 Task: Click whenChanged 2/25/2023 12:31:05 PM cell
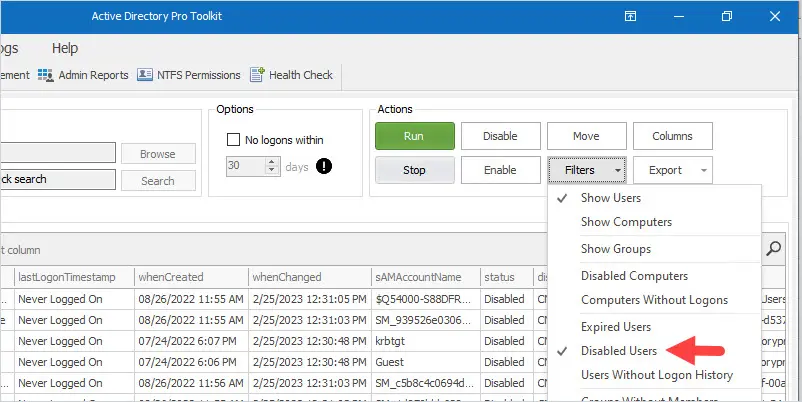click(310, 299)
